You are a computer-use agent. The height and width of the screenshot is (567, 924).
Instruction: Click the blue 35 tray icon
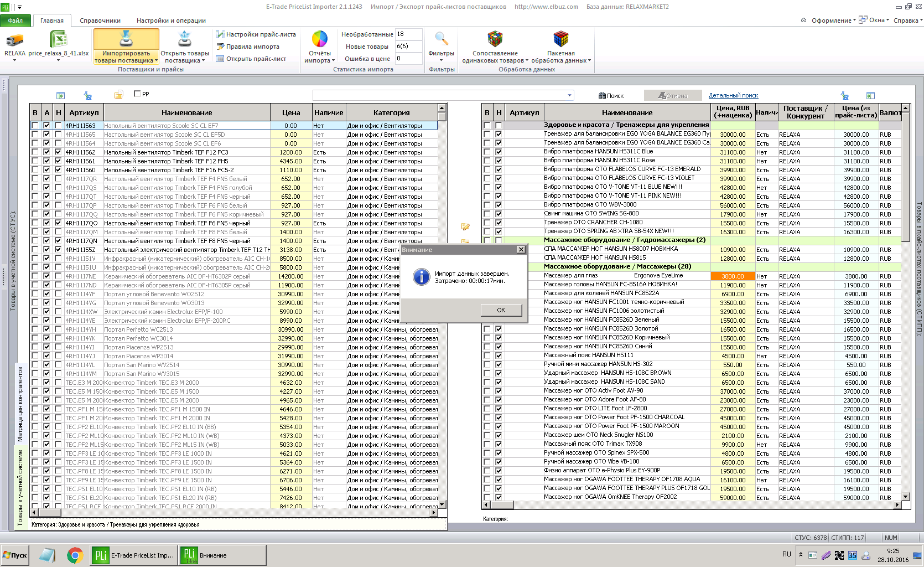click(853, 555)
